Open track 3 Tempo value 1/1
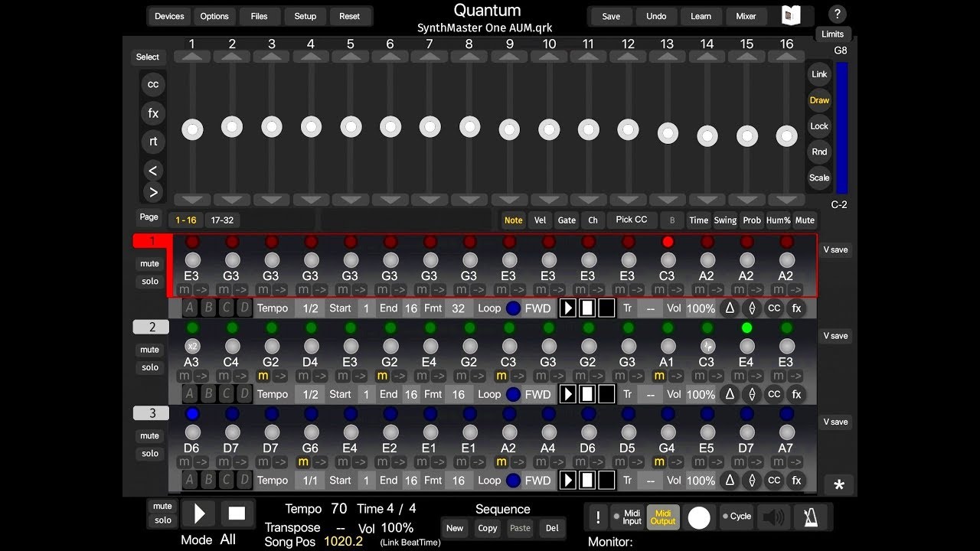The image size is (980, 551). pos(310,480)
